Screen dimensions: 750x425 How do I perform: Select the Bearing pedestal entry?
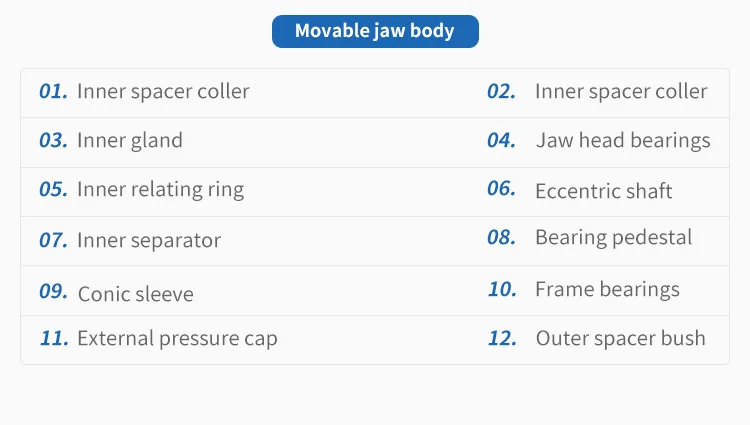click(x=614, y=237)
